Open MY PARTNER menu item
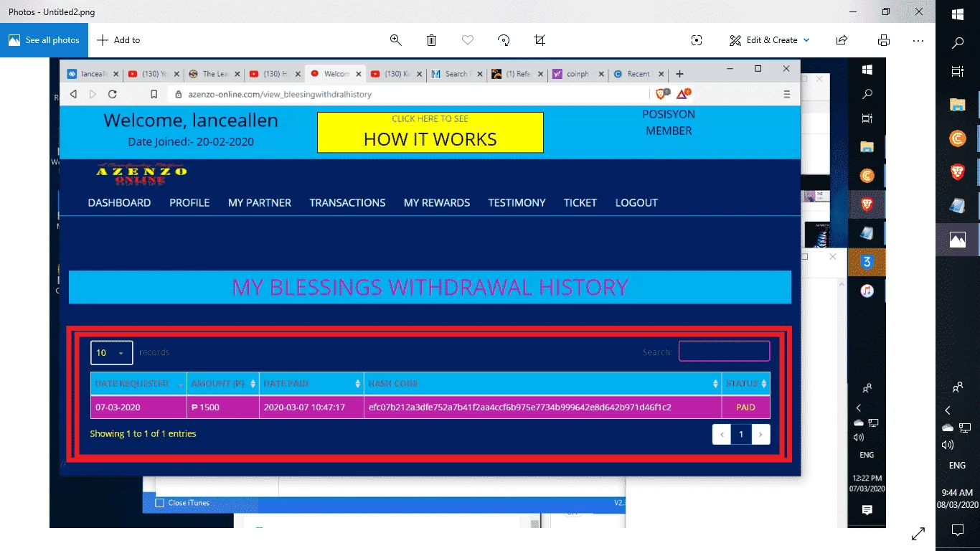The height and width of the screenshot is (551, 980). tap(260, 203)
